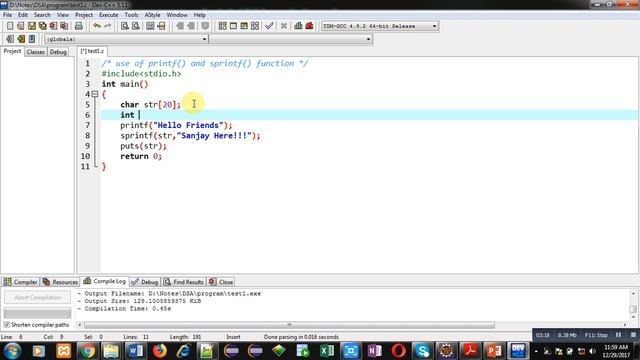Click the compile log horizontal scrollbar
The image size is (640, 360).
pos(289,325)
